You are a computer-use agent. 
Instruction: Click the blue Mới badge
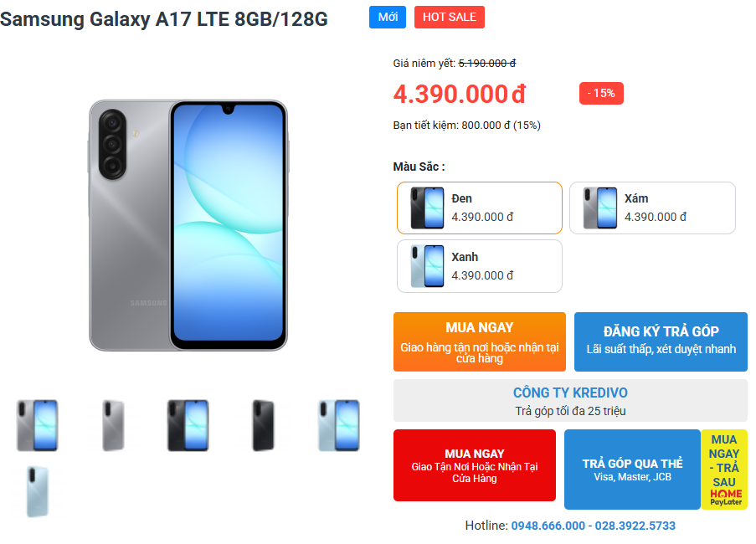click(x=388, y=18)
